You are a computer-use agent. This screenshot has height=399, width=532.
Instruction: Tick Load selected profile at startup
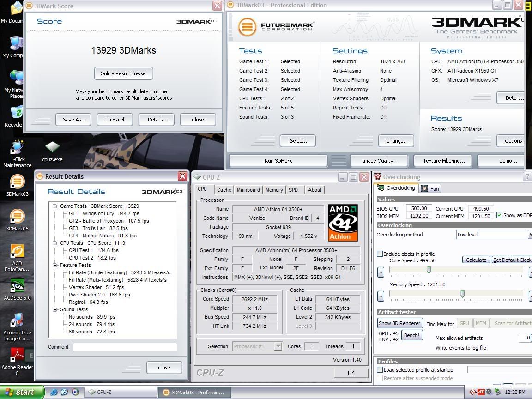380,370
